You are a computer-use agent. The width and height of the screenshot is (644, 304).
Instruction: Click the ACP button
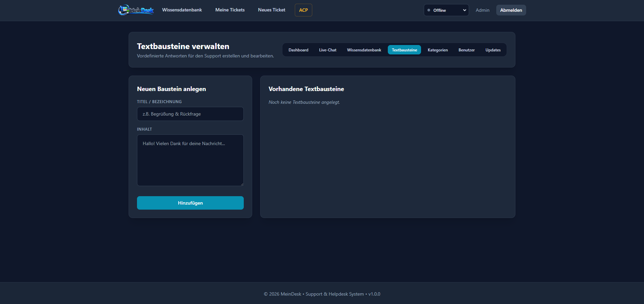click(x=304, y=10)
